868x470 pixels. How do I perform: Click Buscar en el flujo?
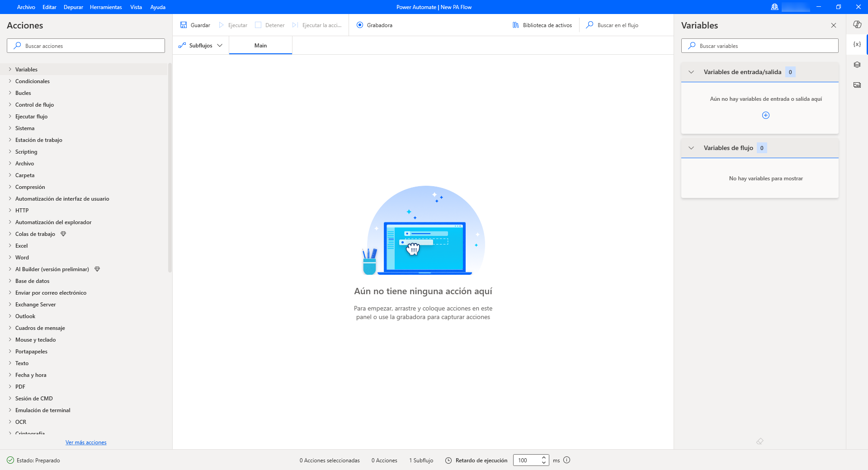[612, 25]
